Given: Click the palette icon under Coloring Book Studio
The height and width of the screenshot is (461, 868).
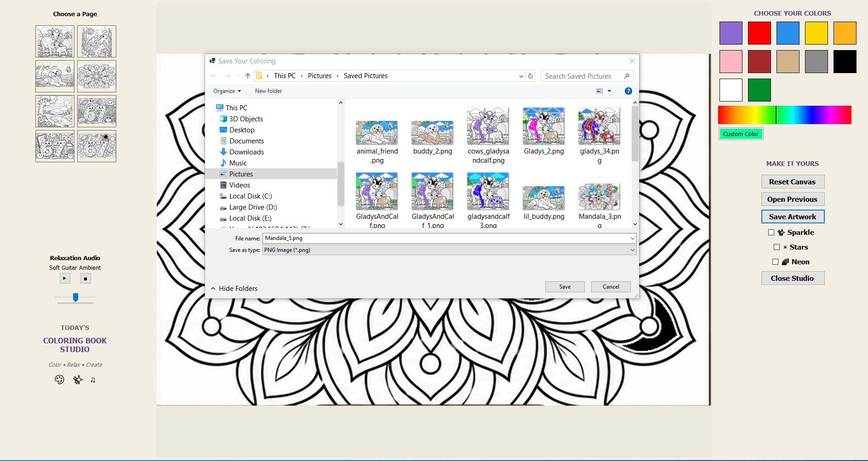Looking at the screenshot, I should coord(59,380).
